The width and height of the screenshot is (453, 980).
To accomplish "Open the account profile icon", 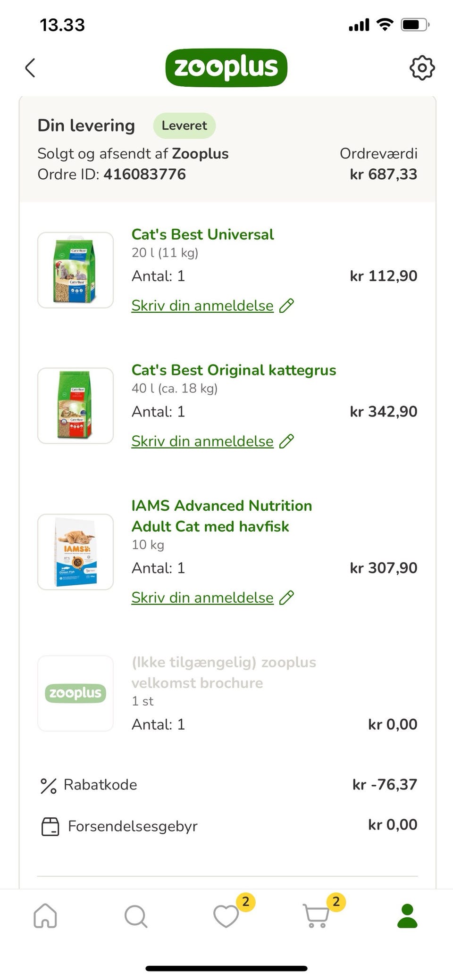I will point(407,916).
